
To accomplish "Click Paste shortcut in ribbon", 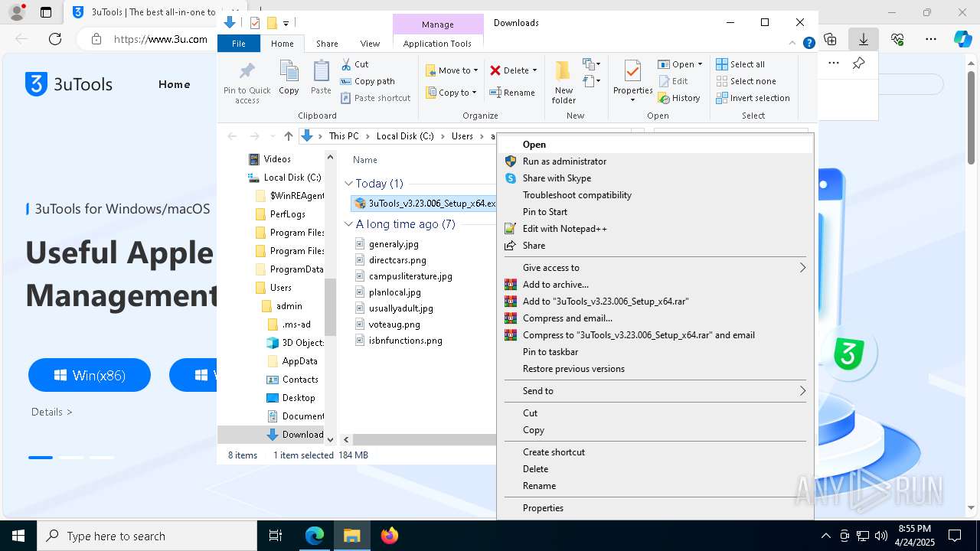I will coord(375,98).
